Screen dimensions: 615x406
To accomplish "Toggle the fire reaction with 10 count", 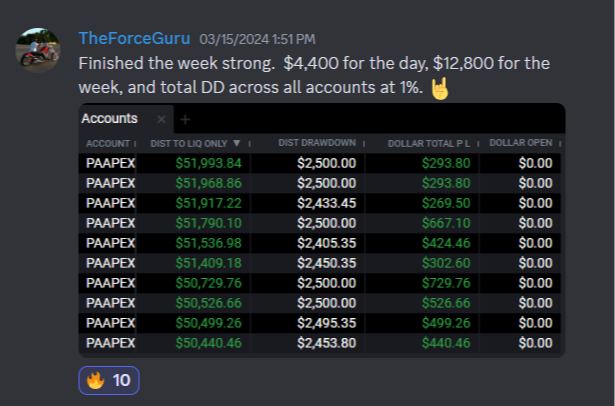I will click(109, 380).
